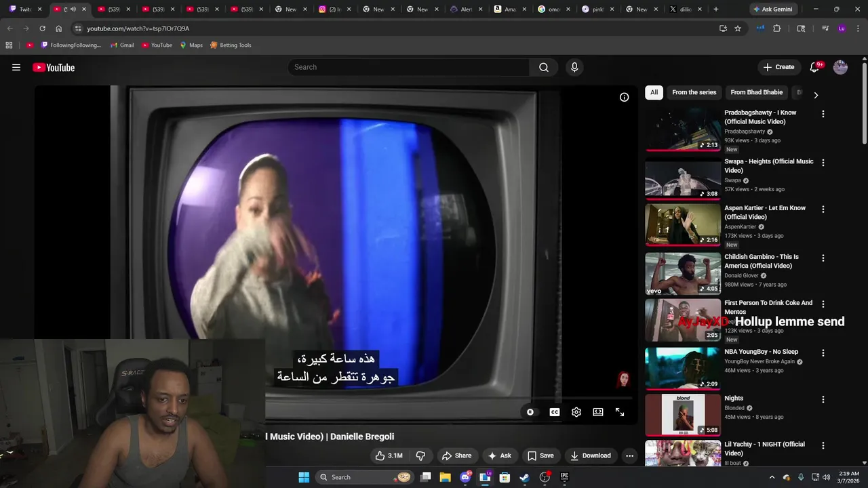Select the All filter chip
This screenshot has width=868, height=488.
pos(654,92)
